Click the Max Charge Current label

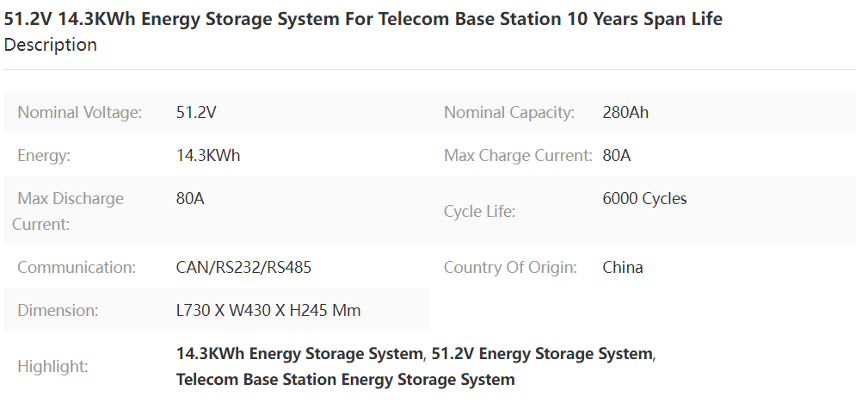pos(518,155)
